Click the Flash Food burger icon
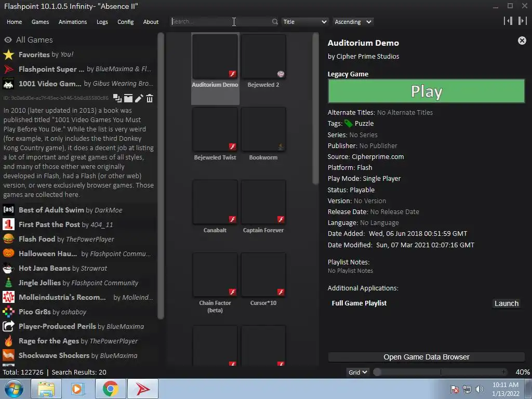 (x=8, y=239)
